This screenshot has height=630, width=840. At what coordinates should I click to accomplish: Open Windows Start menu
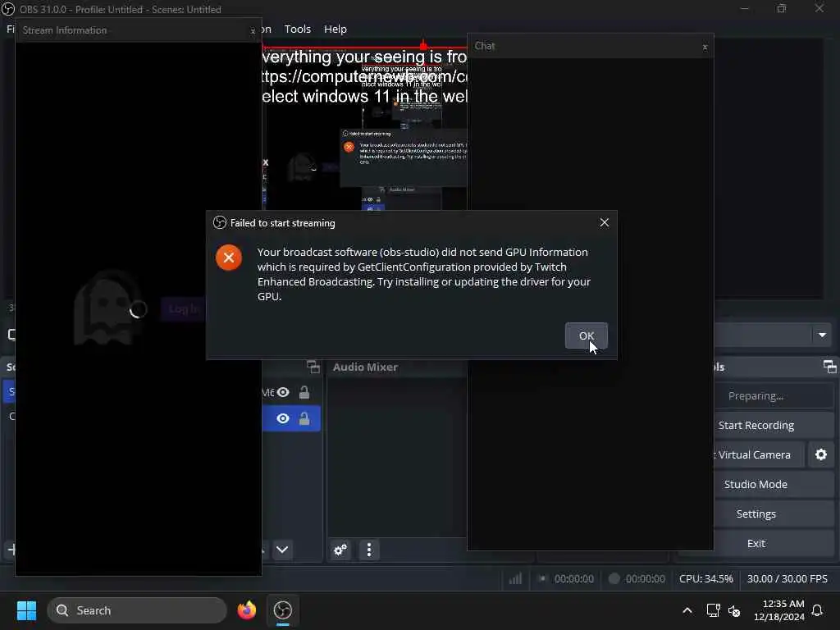pyautogui.click(x=26, y=610)
